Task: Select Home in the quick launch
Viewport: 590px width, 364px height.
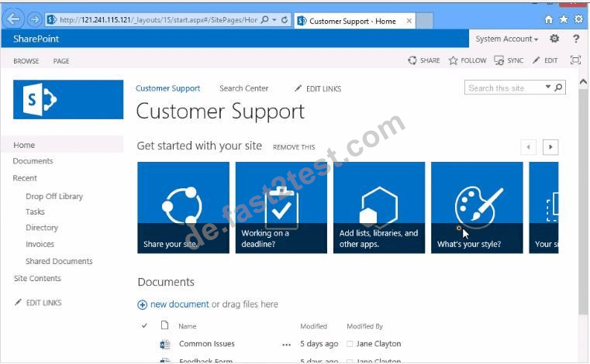Action: click(x=24, y=145)
